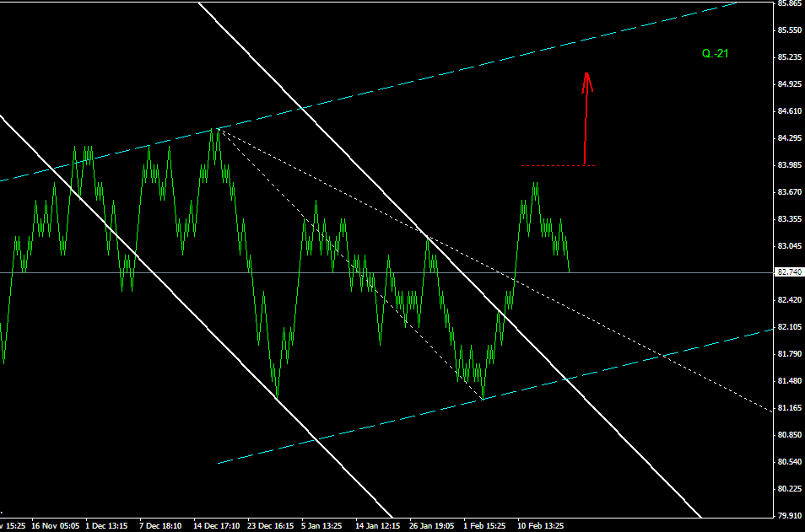The width and height of the screenshot is (805, 532).
Task: Click the 80.540 price axis label
Action: (x=790, y=462)
